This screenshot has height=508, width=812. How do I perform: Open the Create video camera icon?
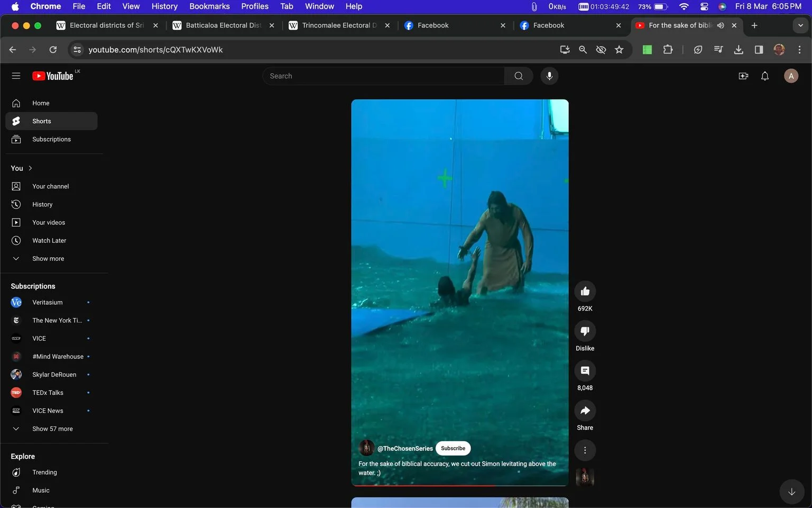tap(743, 76)
